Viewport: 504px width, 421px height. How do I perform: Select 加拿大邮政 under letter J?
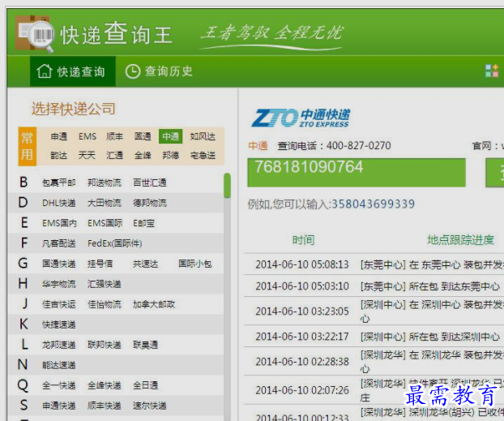[x=154, y=304]
